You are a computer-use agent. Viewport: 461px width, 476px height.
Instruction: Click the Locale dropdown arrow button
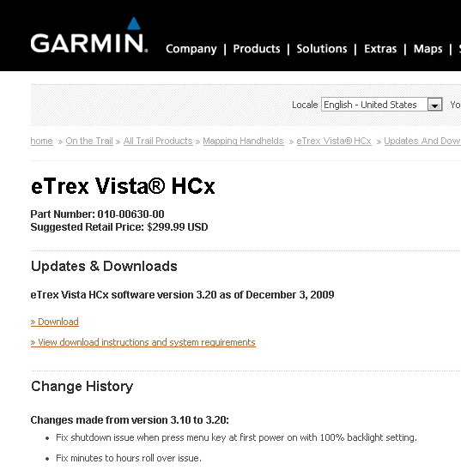(434, 105)
